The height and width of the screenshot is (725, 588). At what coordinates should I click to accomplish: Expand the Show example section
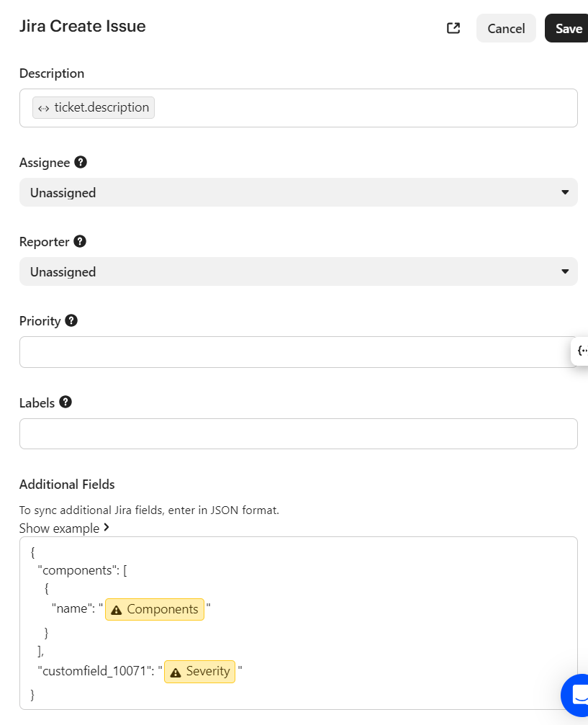65,528
